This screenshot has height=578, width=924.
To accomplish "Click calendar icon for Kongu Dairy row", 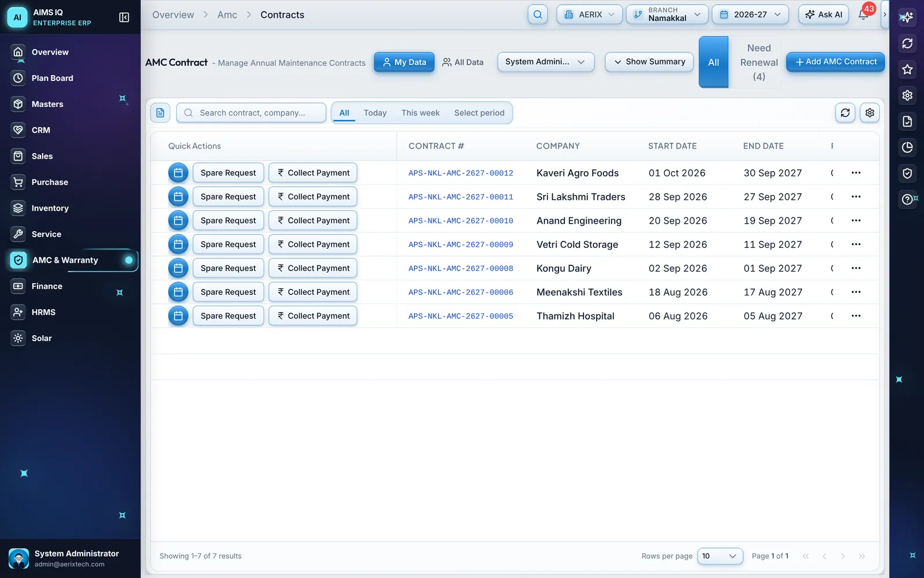I will click(178, 268).
